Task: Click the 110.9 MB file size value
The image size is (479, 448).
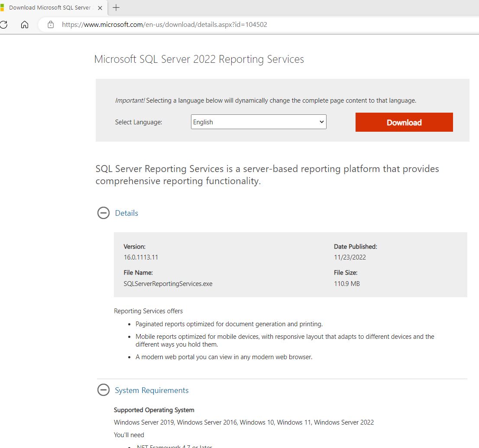Action: coord(347,284)
